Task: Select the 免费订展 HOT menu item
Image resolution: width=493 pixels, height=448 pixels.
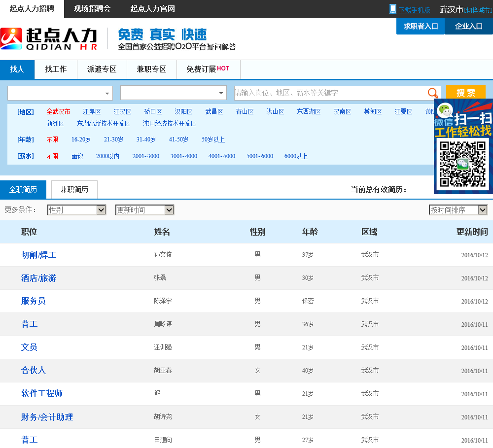Action: [x=208, y=69]
